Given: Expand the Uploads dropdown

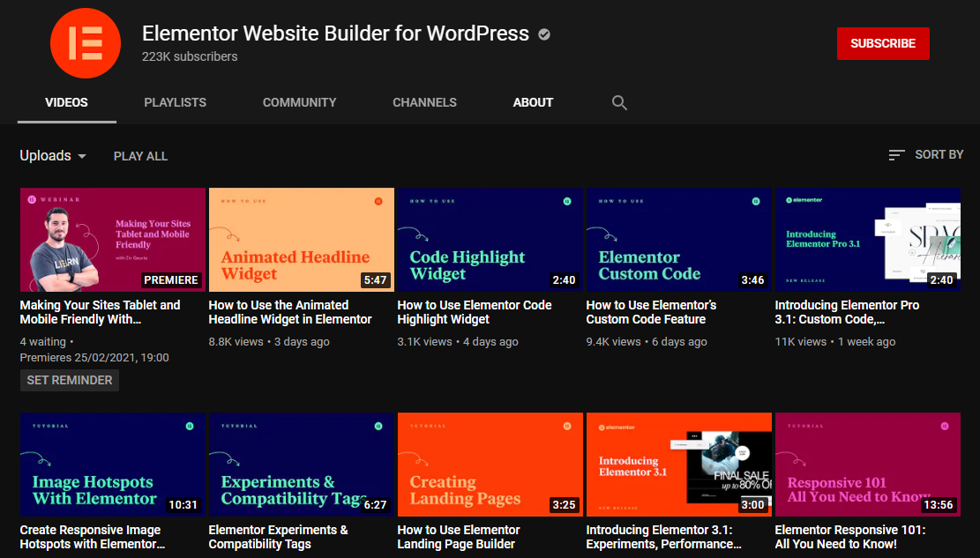Looking at the screenshot, I should pyautogui.click(x=53, y=156).
